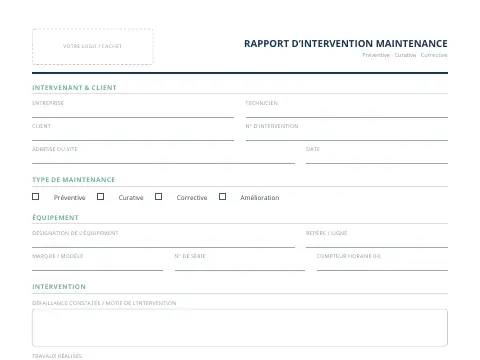The height and width of the screenshot is (360, 480).
Task: Click the Curative checkbox label text
Action: (x=131, y=198)
